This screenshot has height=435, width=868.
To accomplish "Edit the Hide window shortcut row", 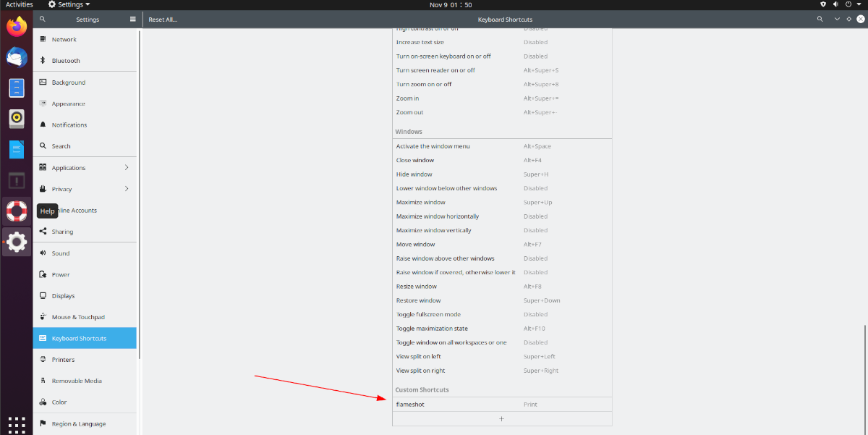I will pos(502,174).
